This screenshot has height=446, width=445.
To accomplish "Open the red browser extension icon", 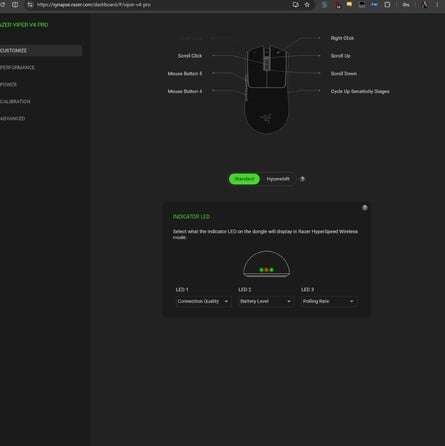I will (337, 5).
